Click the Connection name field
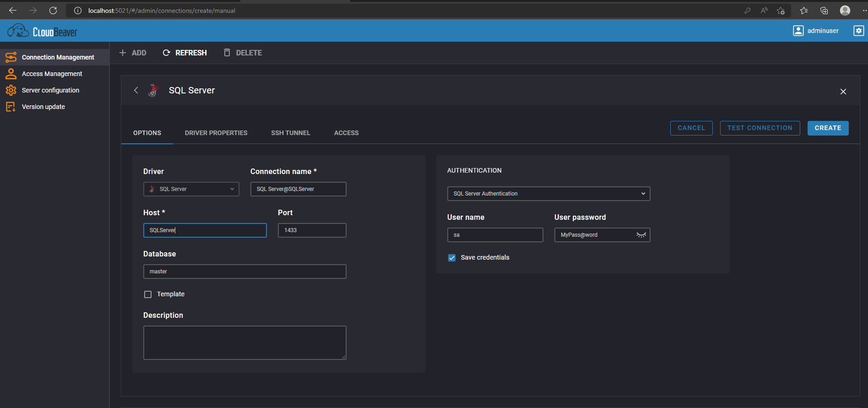Screen dimensions: 868x408 click(298, 189)
